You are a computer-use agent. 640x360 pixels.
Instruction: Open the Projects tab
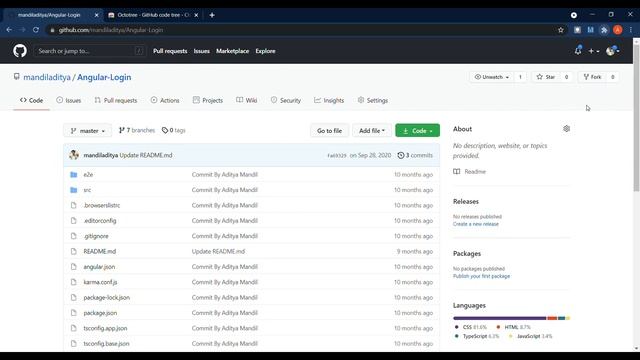pyautogui.click(x=208, y=100)
